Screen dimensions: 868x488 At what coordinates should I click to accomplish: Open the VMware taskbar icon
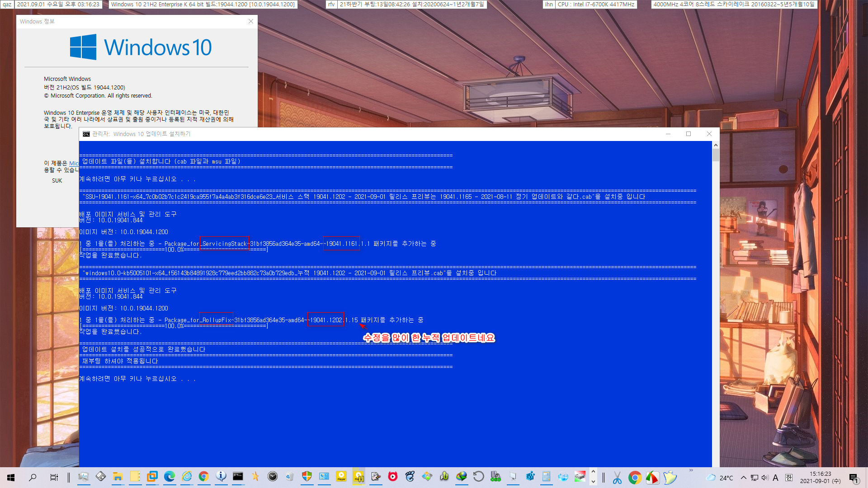152,476
